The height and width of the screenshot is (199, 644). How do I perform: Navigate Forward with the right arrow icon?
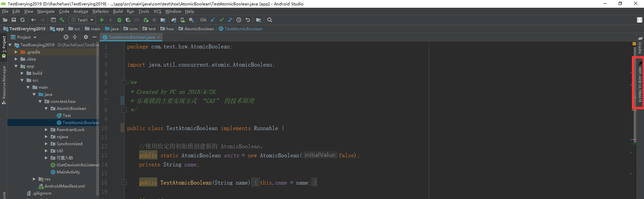coord(42,20)
